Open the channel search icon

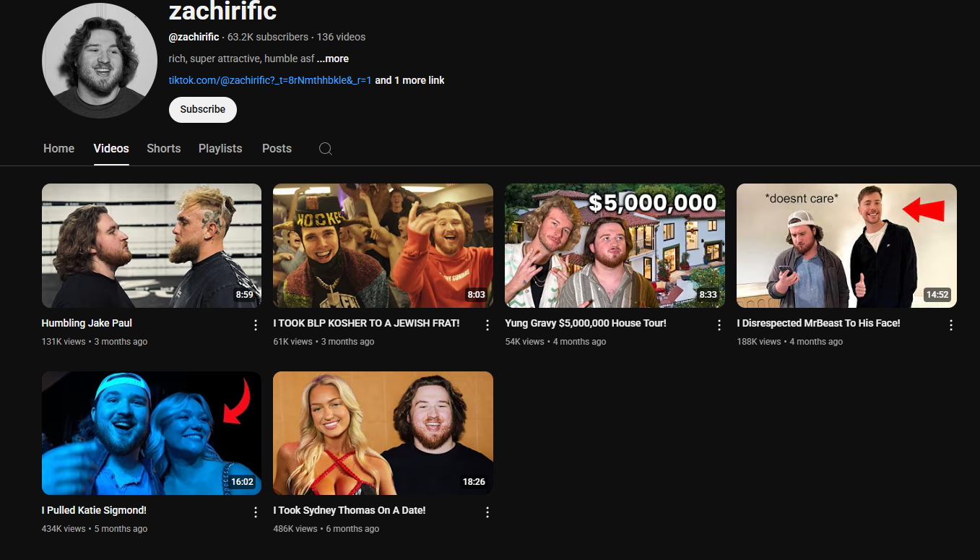coord(325,148)
